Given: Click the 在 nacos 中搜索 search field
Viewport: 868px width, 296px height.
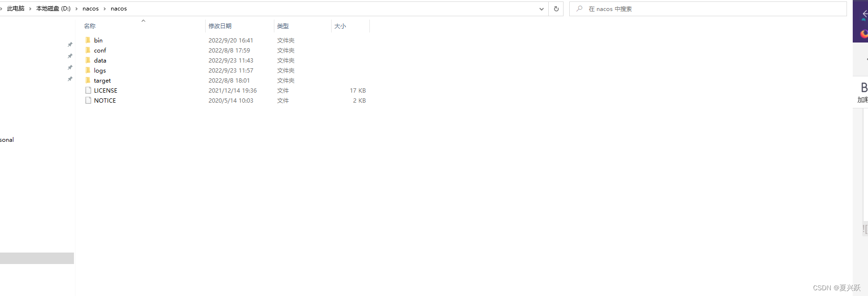Looking at the screenshot, I should 708,9.
